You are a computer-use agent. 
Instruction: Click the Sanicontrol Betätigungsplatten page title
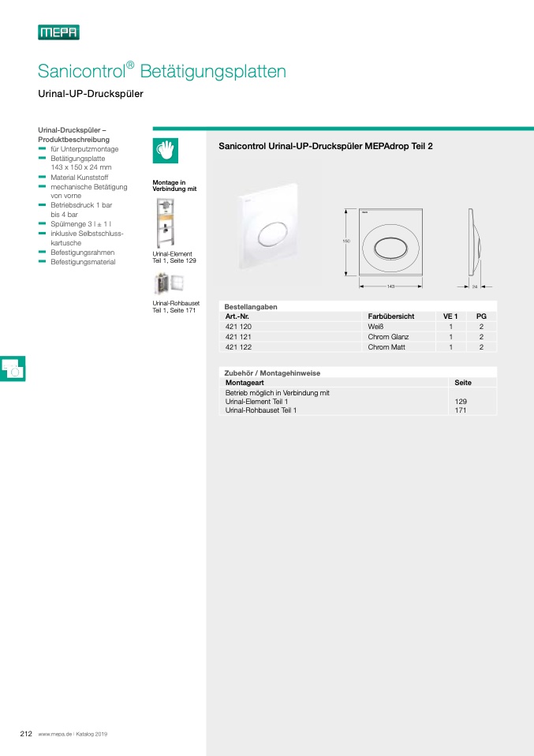click(x=162, y=71)
